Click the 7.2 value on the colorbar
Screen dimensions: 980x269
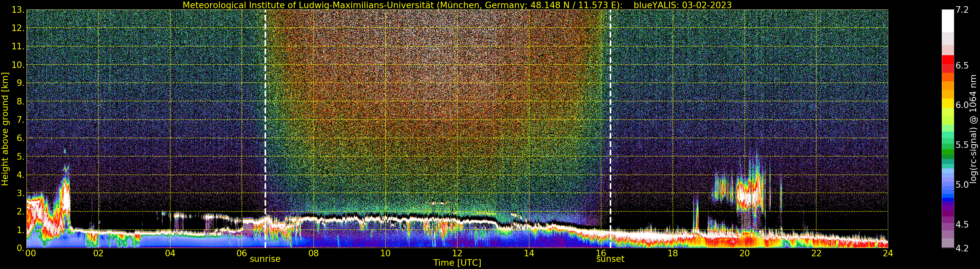(x=962, y=10)
